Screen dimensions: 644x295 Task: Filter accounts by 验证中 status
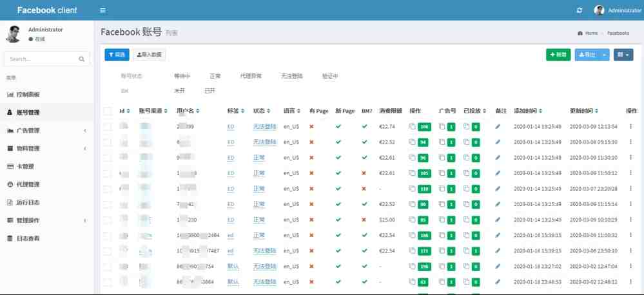330,76
